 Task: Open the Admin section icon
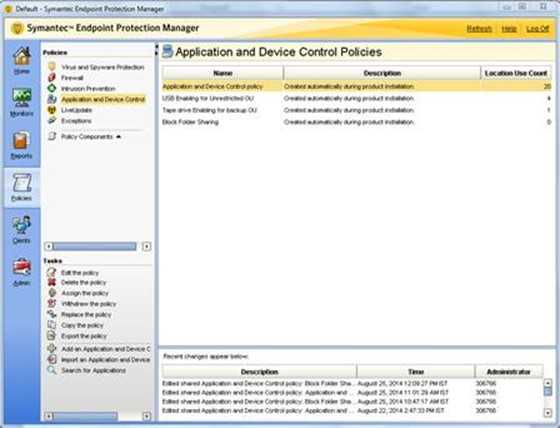[22, 268]
